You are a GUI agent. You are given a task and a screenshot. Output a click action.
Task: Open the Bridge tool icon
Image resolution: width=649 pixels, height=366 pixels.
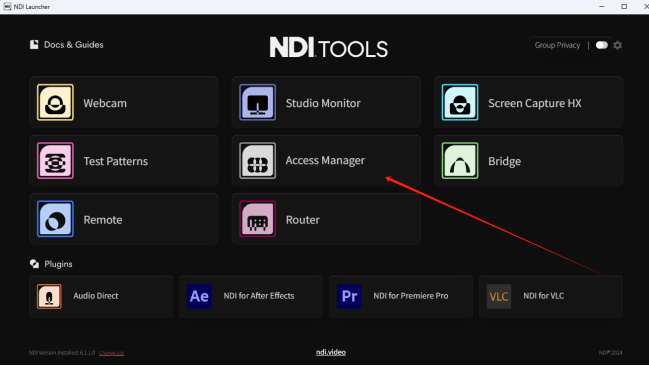(460, 161)
